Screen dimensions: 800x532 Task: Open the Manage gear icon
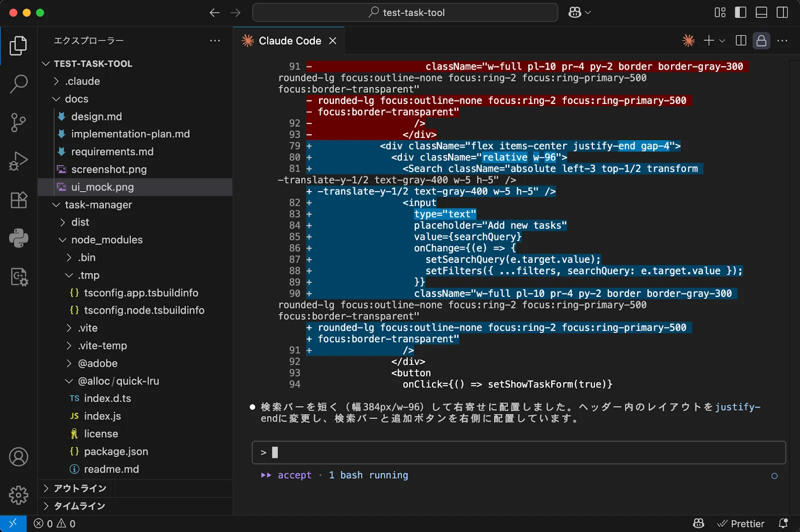(x=18, y=495)
